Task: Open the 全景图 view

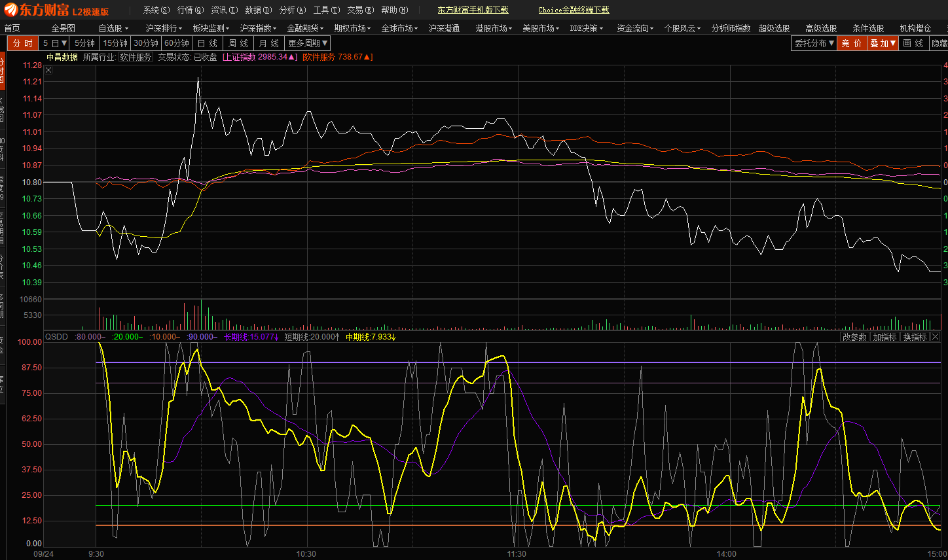Action: [x=64, y=28]
